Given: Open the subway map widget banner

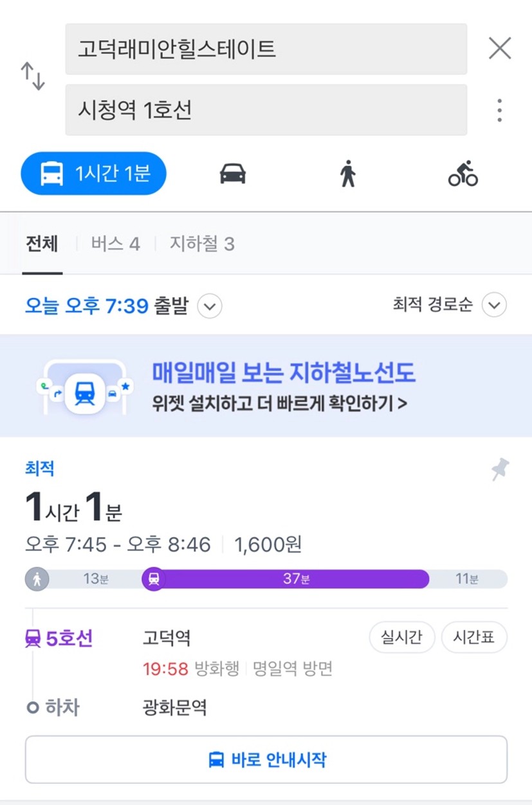Looking at the screenshot, I should [266, 386].
